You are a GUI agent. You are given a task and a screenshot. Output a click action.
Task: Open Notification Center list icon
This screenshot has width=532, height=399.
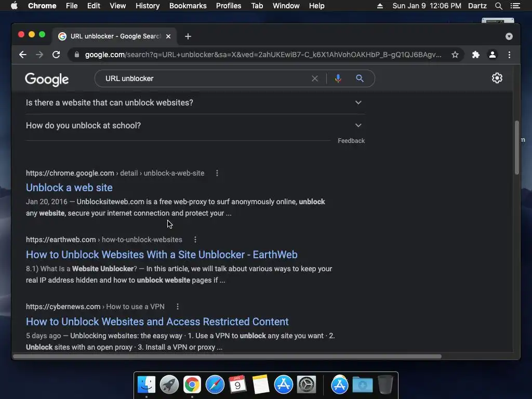tap(515, 6)
